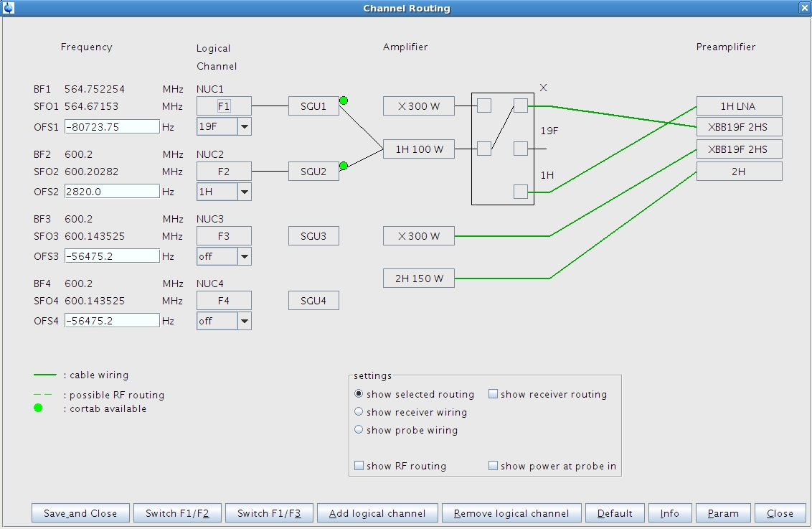Click top-right switch box on the X output
The image size is (812, 529).
(x=521, y=106)
